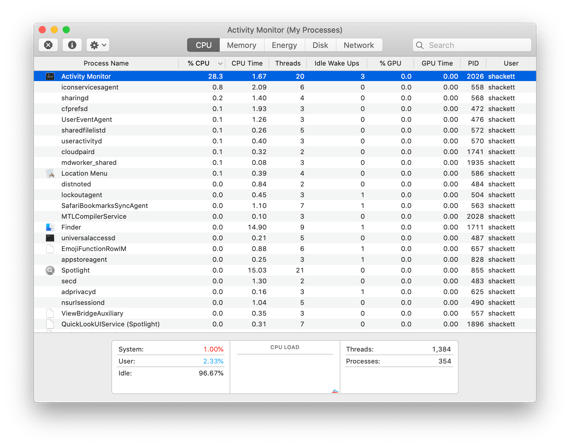Viewport: 570px width, 447px height.
Task: Open the process info inspector icon
Action: (x=72, y=45)
